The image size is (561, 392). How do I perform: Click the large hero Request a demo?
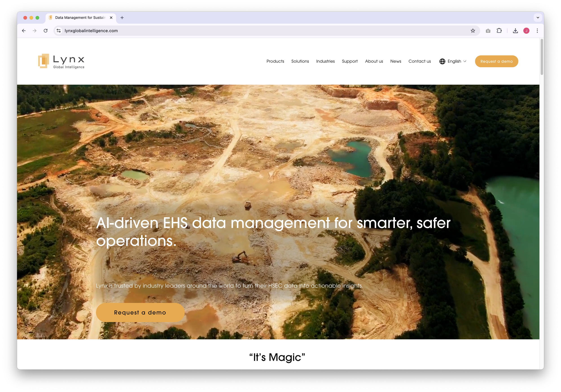coord(140,312)
